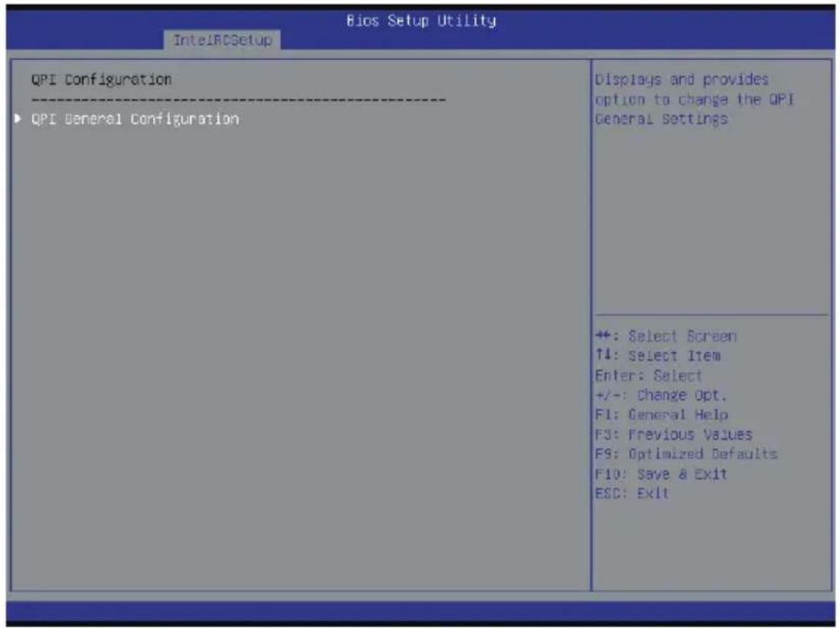
Task: Click the 'Enter: Select' key hint
Action: click(648, 375)
